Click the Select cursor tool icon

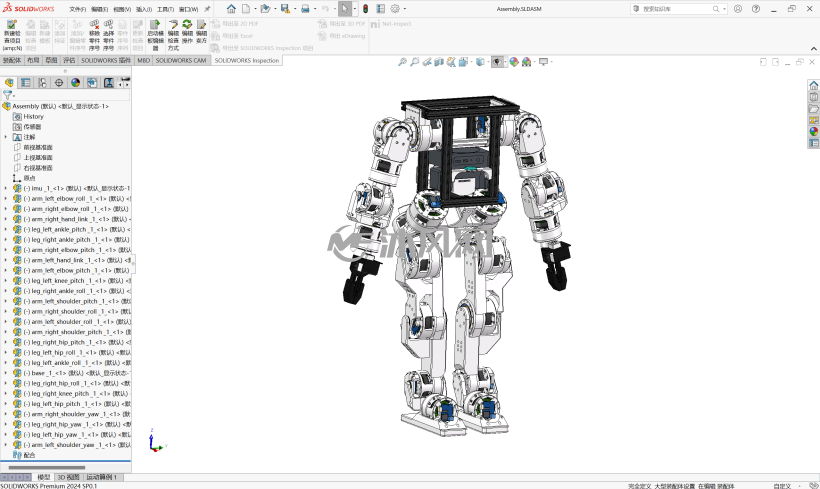pos(345,9)
